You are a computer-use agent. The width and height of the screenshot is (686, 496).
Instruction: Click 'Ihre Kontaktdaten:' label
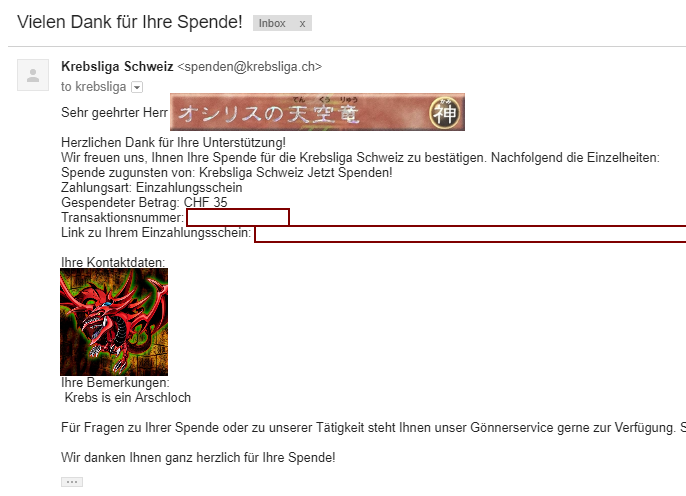tap(113, 262)
